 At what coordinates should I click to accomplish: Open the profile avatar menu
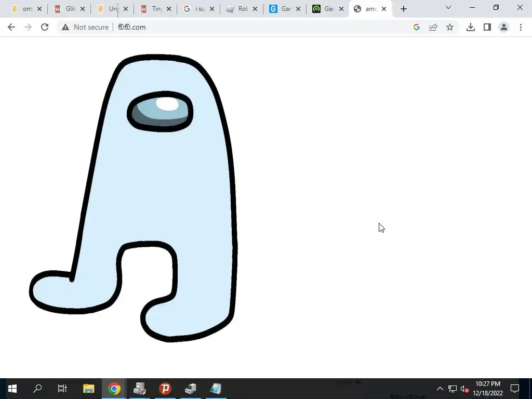click(x=504, y=27)
